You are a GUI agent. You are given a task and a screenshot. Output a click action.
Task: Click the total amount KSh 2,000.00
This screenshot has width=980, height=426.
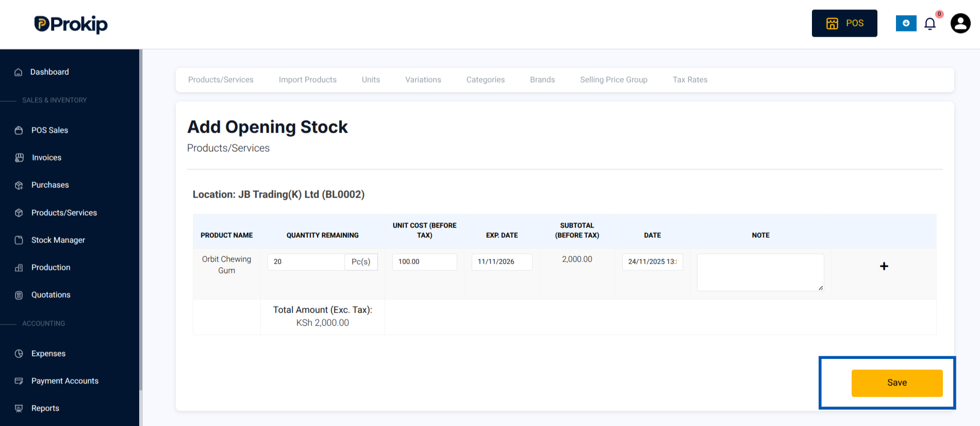(323, 322)
